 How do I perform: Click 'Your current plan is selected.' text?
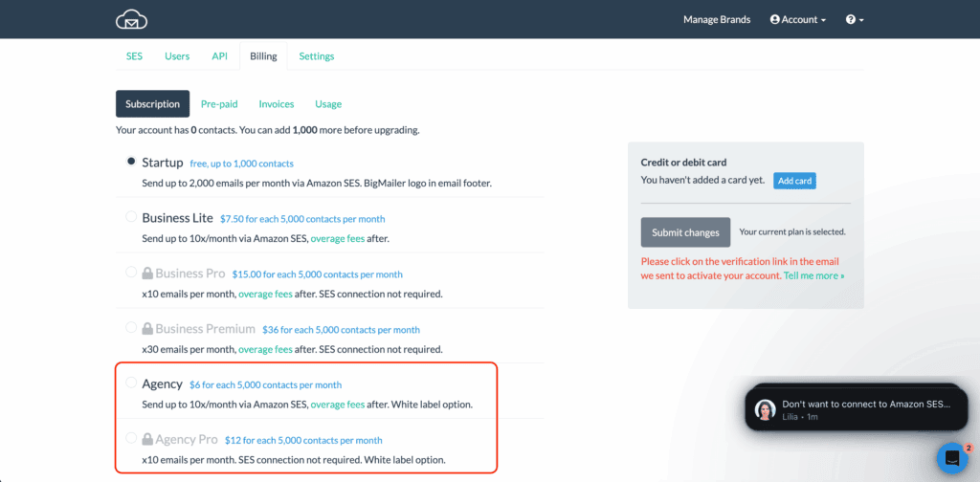point(791,231)
